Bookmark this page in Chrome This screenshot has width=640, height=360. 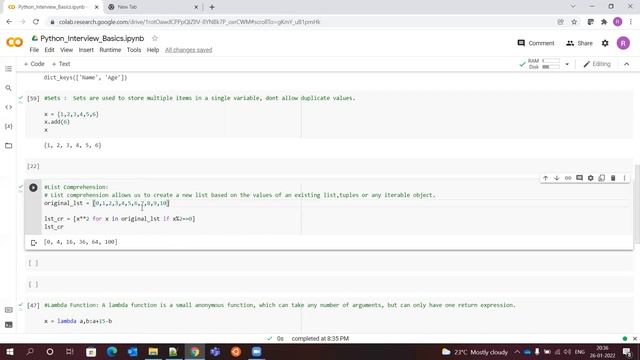pyautogui.click(x=574, y=22)
